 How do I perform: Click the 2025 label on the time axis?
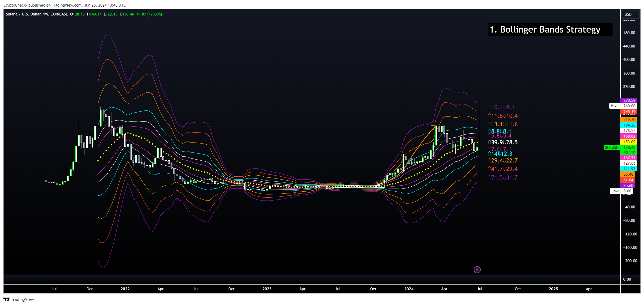point(553,289)
